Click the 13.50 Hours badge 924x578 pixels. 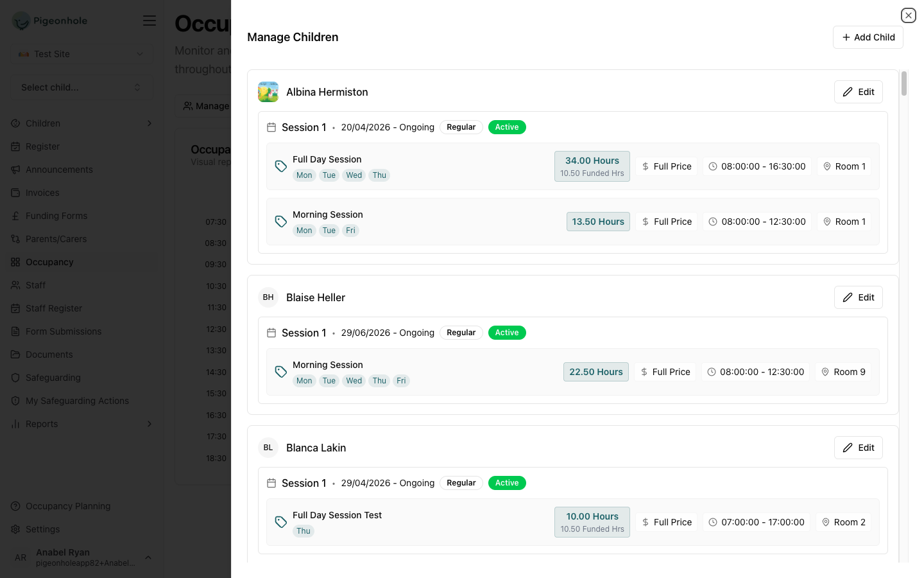click(598, 222)
